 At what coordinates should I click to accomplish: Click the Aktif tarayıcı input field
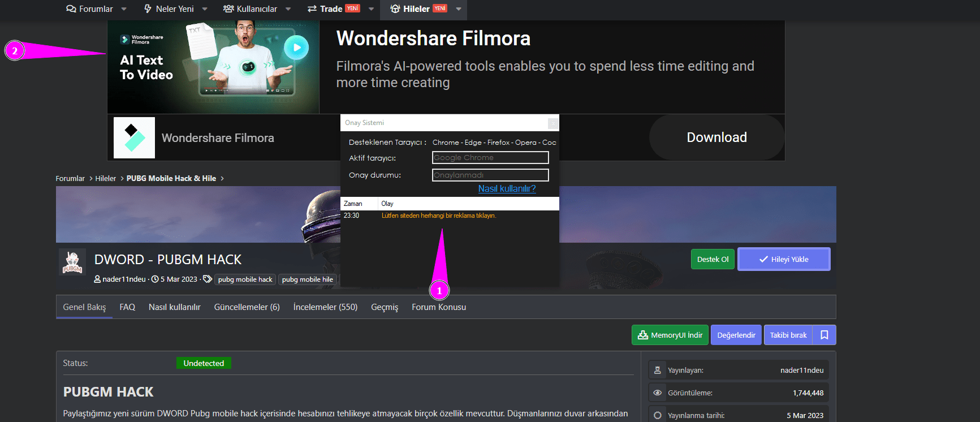[x=490, y=158]
